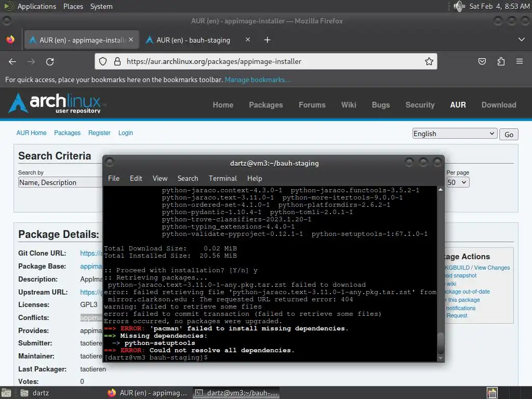Open Download in the Arch navigation
Image resolution: width=532 pixels, height=399 pixels.
click(x=499, y=105)
